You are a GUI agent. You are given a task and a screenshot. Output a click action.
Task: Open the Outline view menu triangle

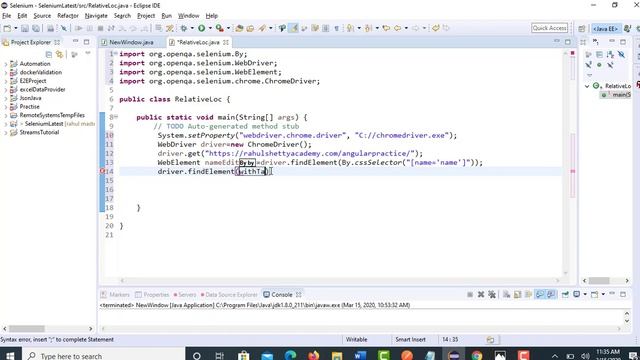[589, 75]
